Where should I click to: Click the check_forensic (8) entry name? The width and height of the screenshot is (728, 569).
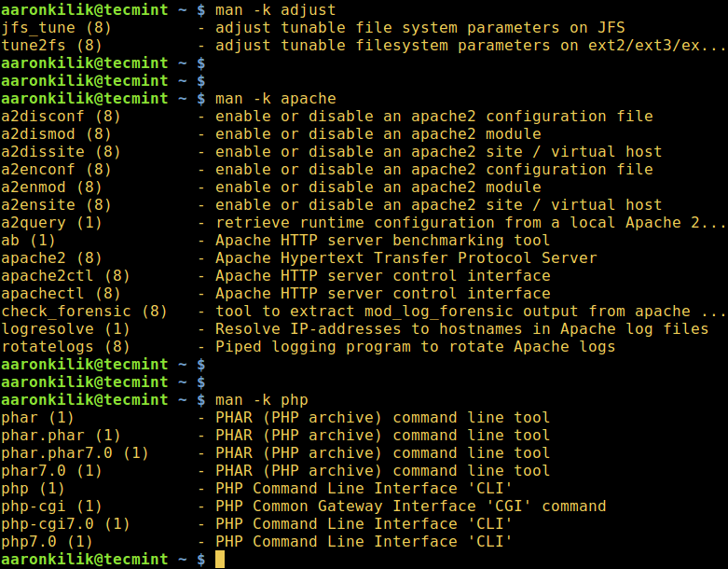point(84,311)
